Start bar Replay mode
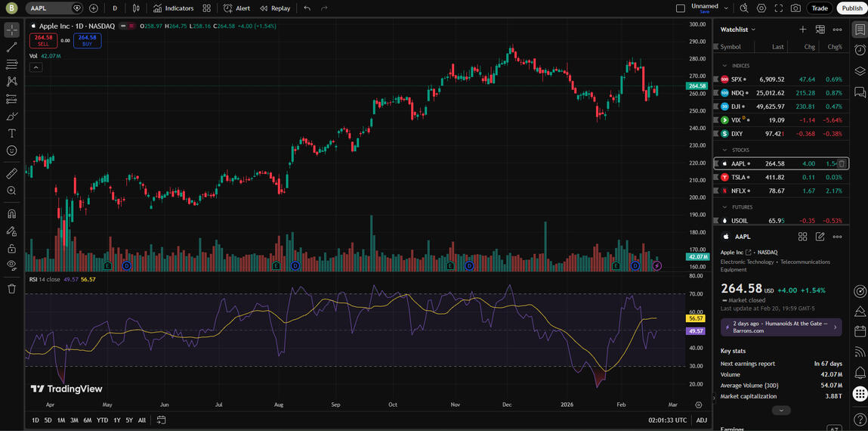The height and width of the screenshot is (431, 868). point(275,8)
